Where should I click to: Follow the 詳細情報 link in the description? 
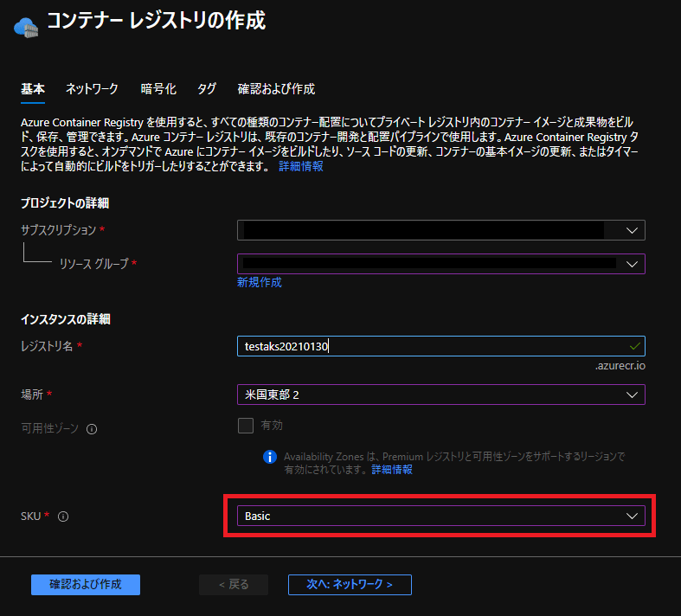pos(300,166)
